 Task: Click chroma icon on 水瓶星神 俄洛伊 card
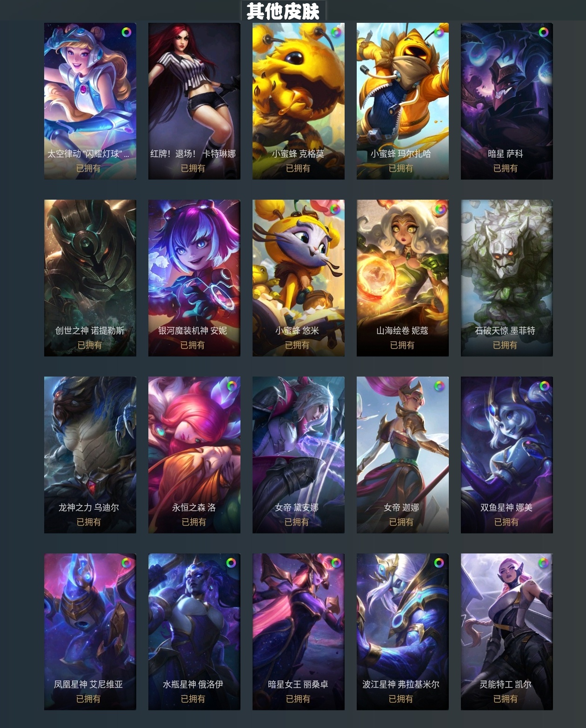231,563
